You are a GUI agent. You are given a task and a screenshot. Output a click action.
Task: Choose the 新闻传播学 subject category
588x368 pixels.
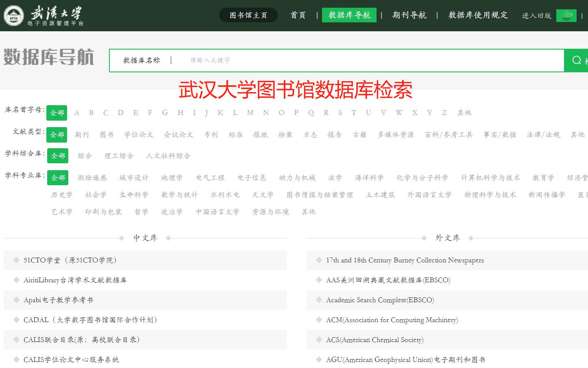coord(547,195)
